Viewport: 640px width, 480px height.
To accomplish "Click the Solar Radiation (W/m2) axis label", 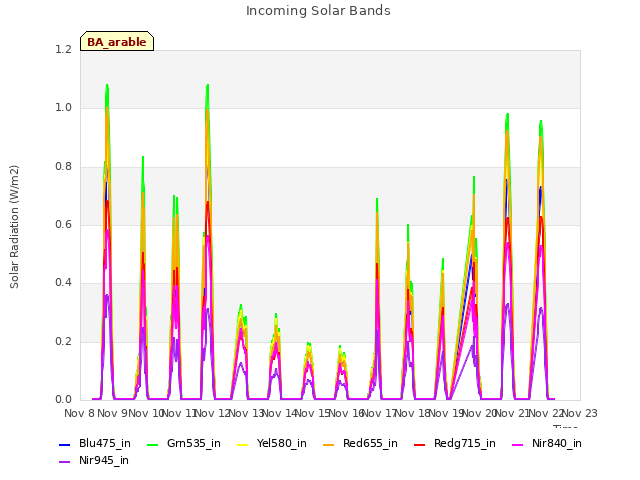I will click(x=14, y=227).
